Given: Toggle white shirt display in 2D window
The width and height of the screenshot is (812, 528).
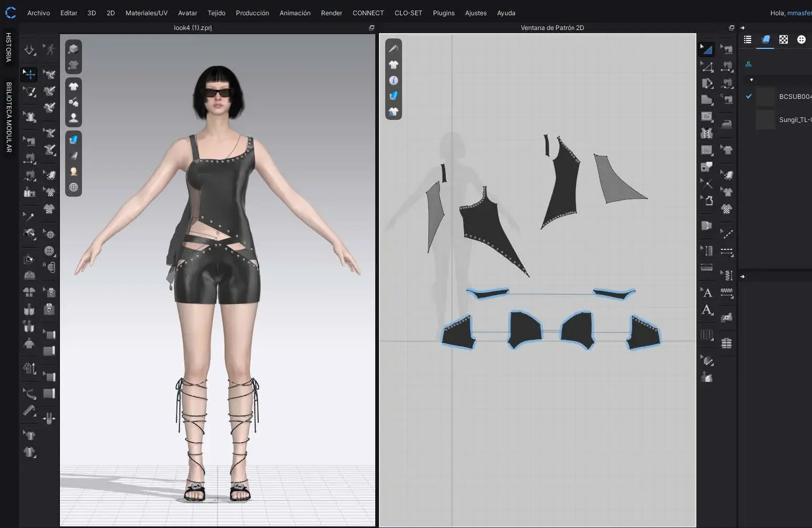Looking at the screenshot, I should (394, 64).
